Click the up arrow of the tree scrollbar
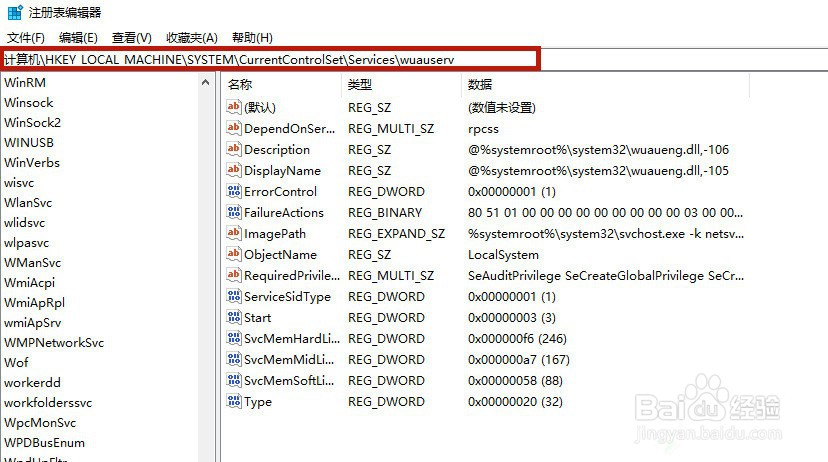 click(205, 82)
